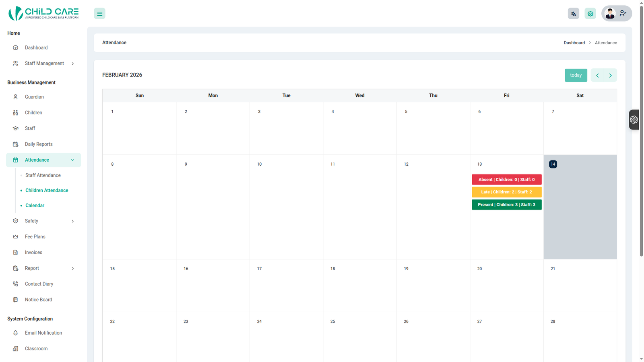Image resolution: width=644 pixels, height=362 pixels.
Task: Click the FEBRUARY 2026 calendar title
Action: [122, 75]
